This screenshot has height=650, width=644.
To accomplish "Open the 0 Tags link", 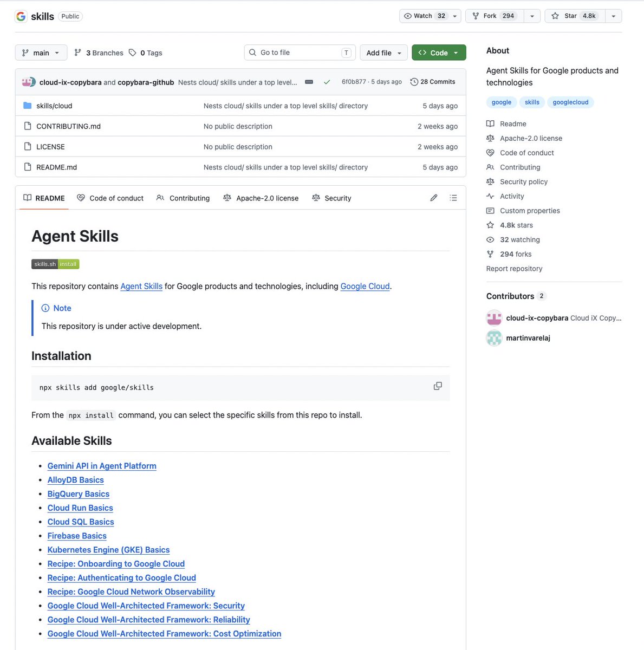I will click(146, 53).
